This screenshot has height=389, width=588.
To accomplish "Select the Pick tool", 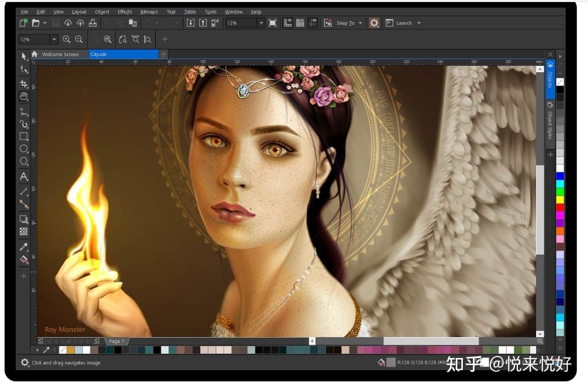I will [23, 56].
